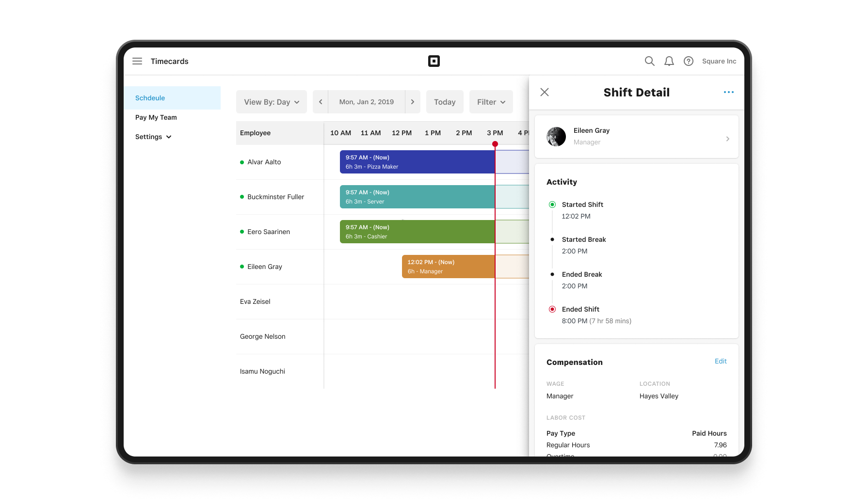868x504 pixels.
Task: Open help with the question mark icon
Action: pyautogui.click(x=688, y=61)
